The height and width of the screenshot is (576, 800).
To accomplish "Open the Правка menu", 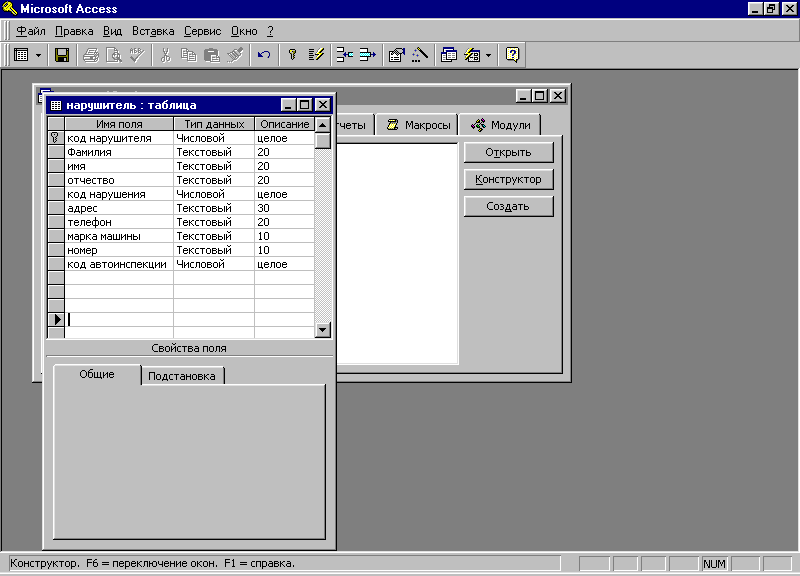I will (74, 31).
